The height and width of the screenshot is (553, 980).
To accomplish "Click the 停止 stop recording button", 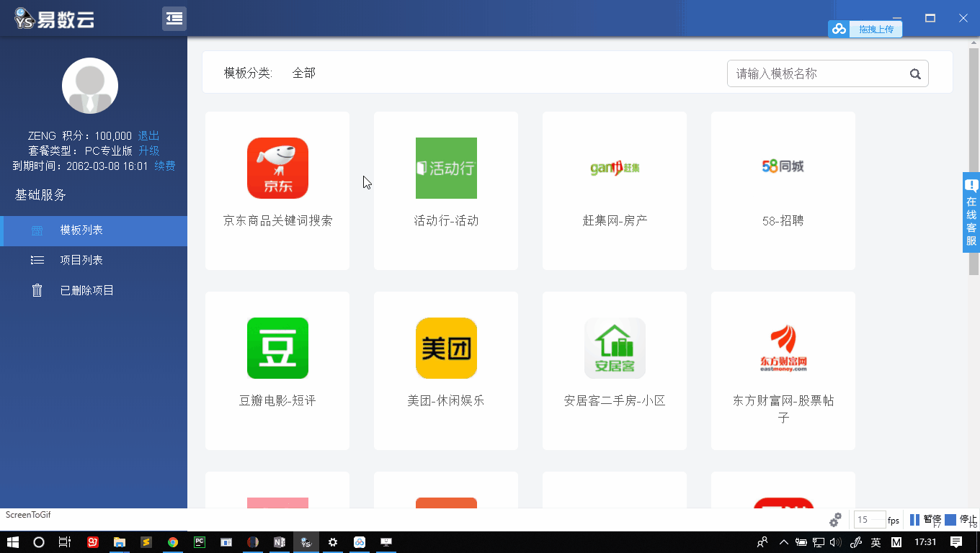I will coord(961,520).
